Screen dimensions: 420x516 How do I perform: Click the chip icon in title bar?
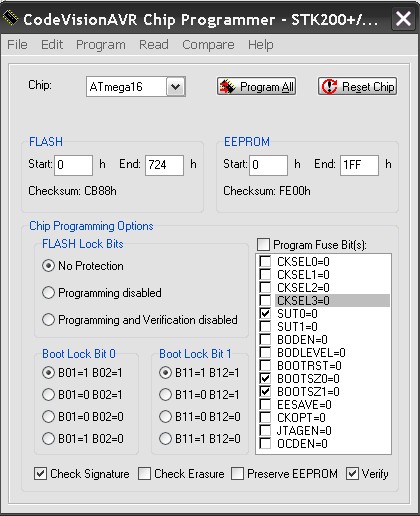(x=10, y=18)
